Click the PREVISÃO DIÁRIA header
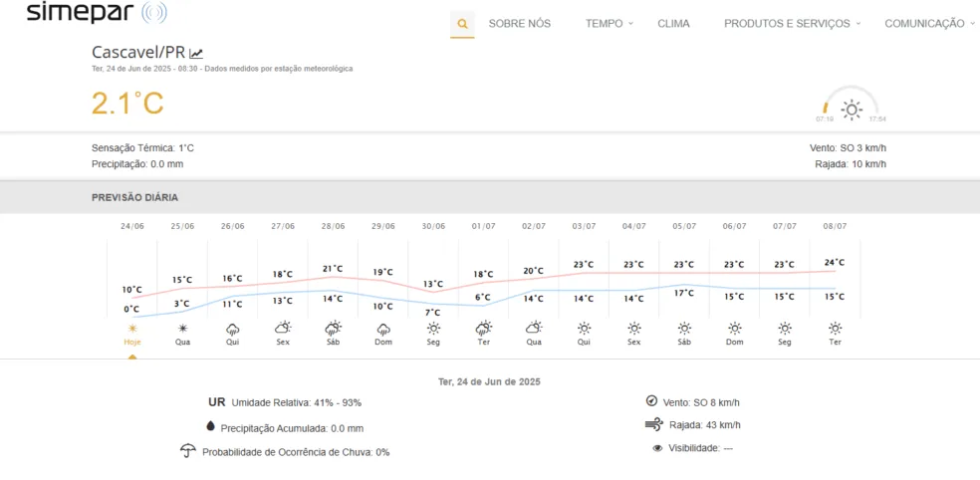980x480 pixels. click(x=135, y=197)
